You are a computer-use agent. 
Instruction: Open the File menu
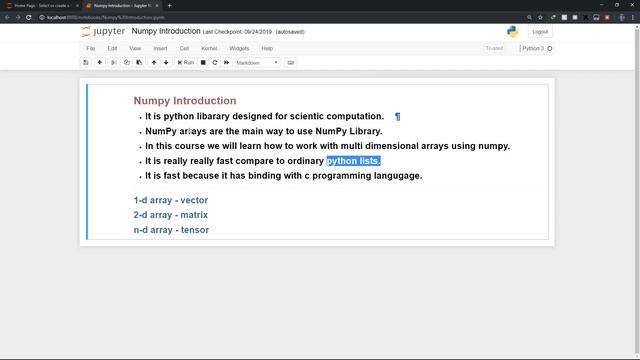click(91, 48)
